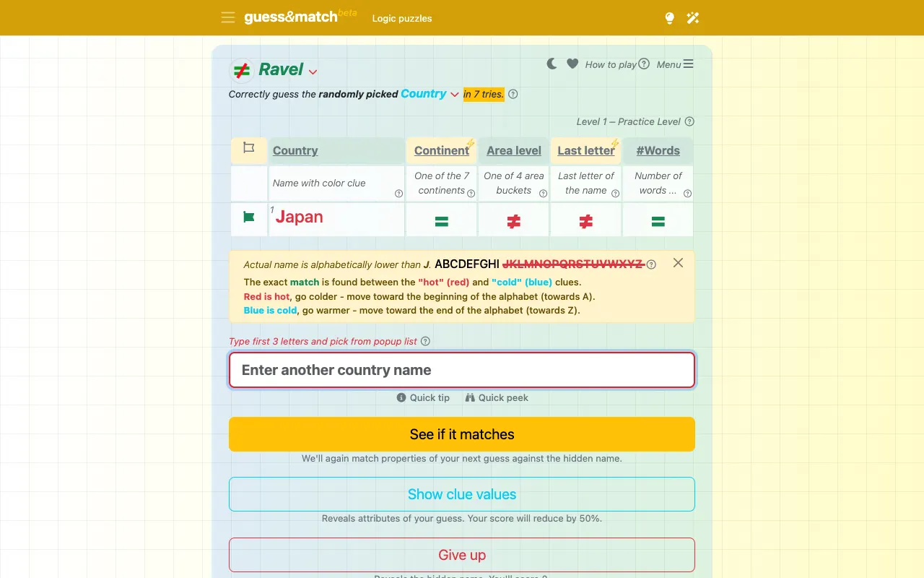Click Japan's Continent match result icon

tap(442, 222)
